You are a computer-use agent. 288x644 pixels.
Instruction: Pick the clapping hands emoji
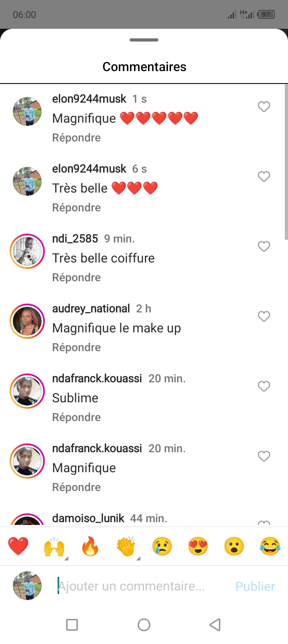pyautogui.click(x=126, y=546)
